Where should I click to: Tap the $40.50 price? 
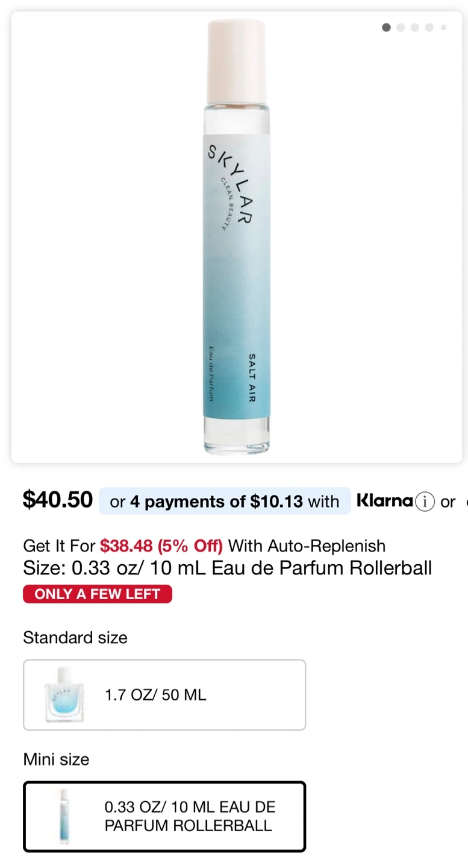(58, 500)
